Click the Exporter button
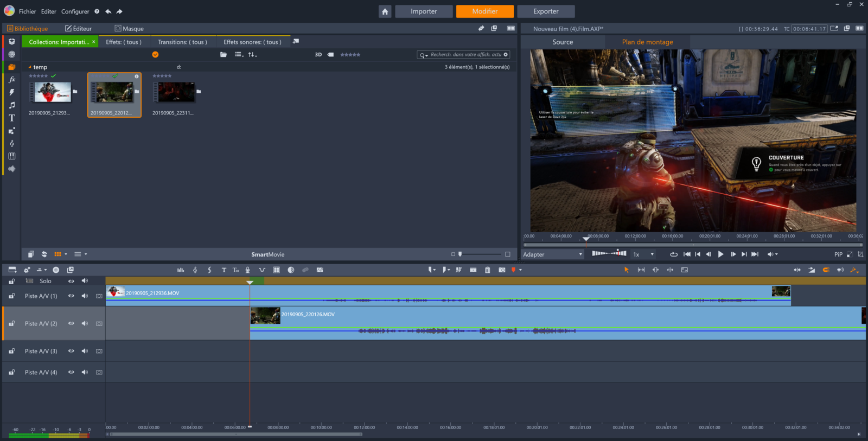This screenshot has height=441, width=868. pos(546,11)
